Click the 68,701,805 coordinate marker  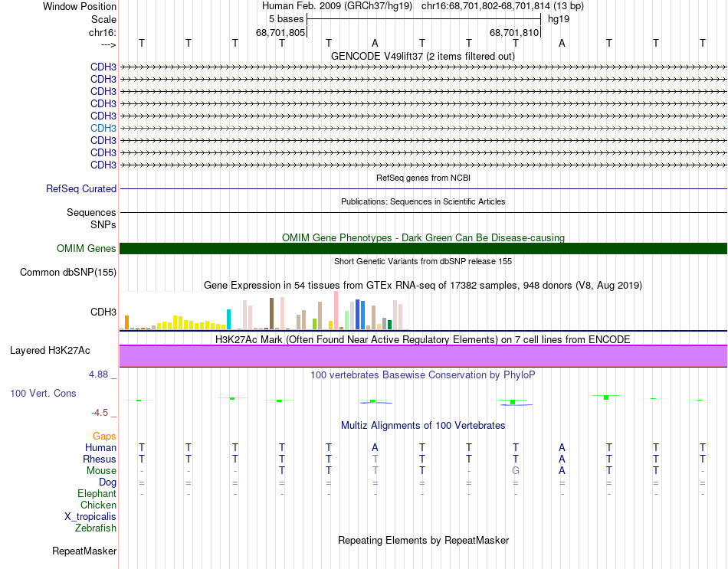280,32
